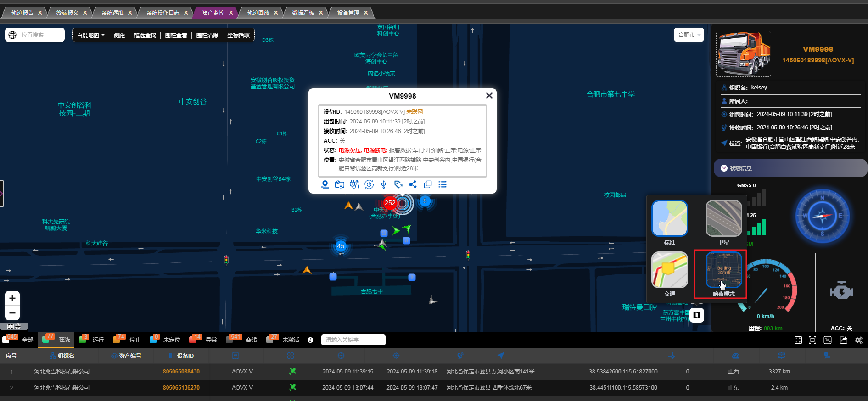Click the 805065088430 asset number link

(x=181, y=372)
